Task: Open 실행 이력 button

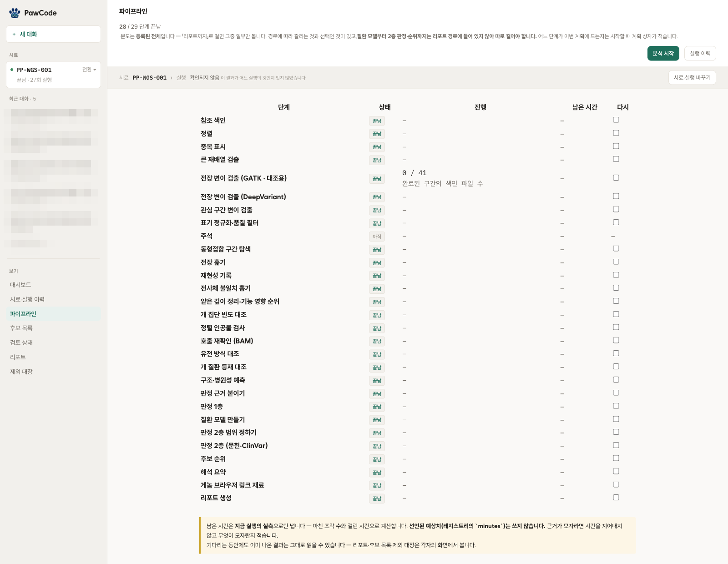Action: pos(700,53)
